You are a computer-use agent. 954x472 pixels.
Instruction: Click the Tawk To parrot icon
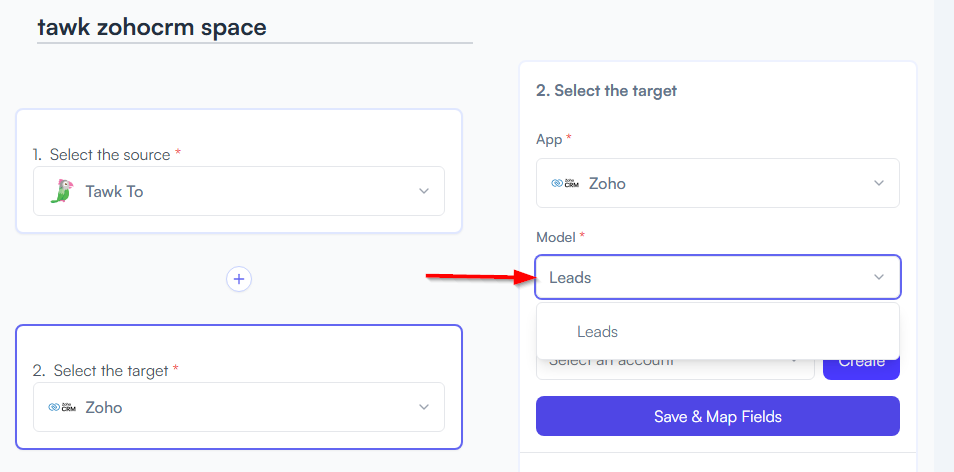click(x=61, y=191)
